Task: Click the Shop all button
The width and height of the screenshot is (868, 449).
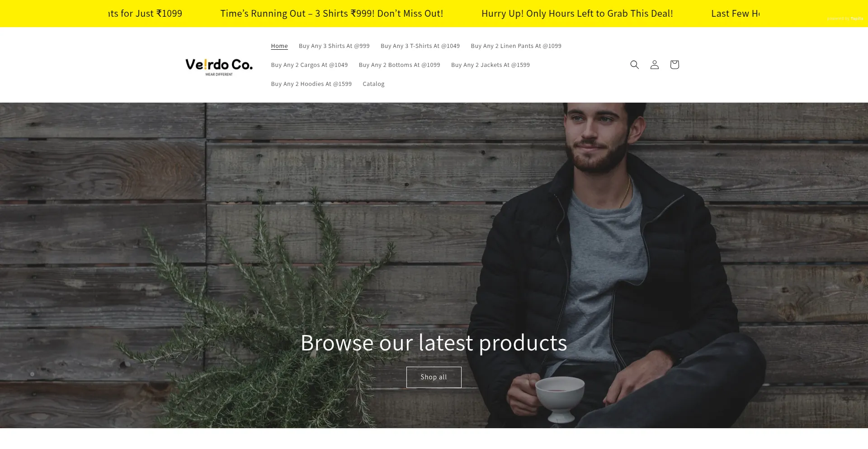Action: click(434, 377)
